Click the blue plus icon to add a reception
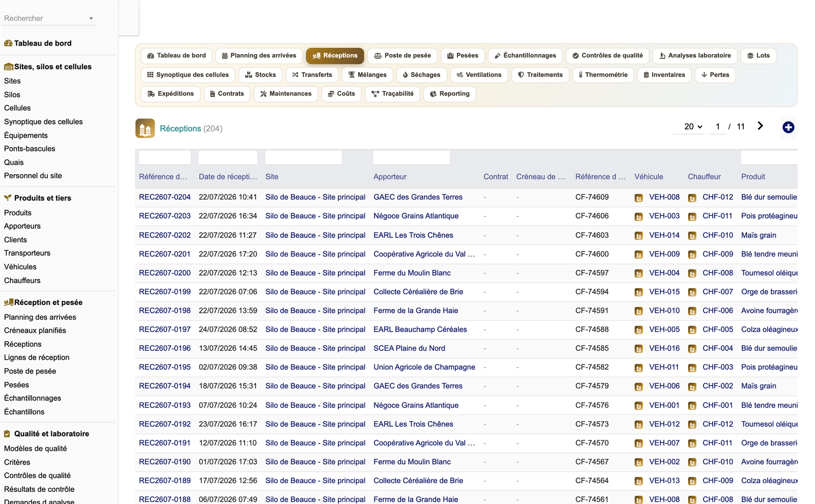 pos(788,127)
